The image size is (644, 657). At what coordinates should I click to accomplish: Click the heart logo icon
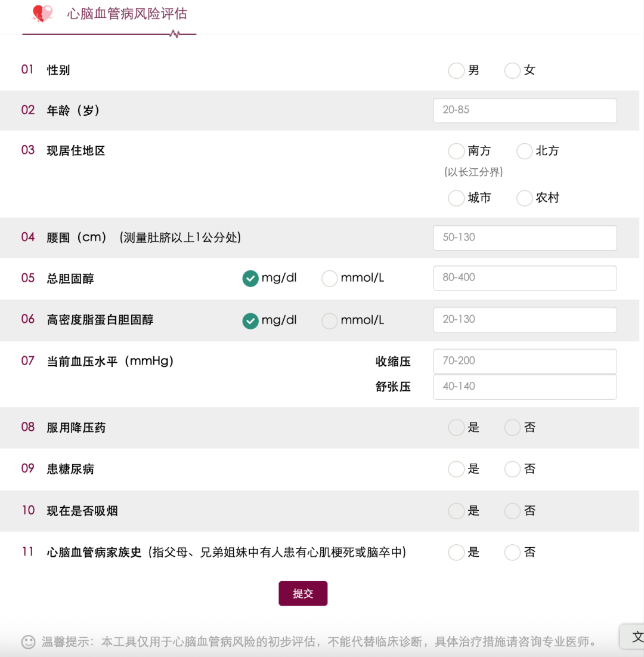[x=42, y=13]
